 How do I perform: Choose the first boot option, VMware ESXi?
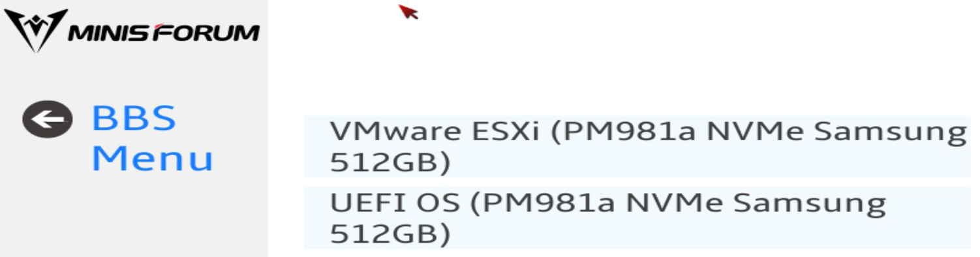637,147
